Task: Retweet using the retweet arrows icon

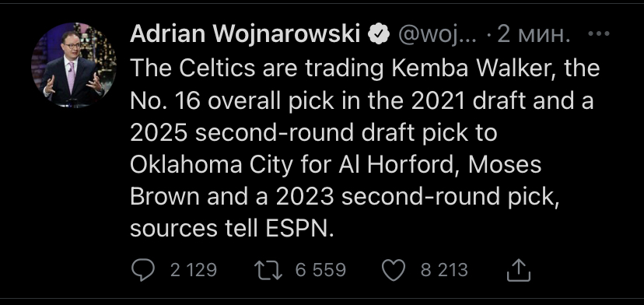Action: [x=268, y=271]
